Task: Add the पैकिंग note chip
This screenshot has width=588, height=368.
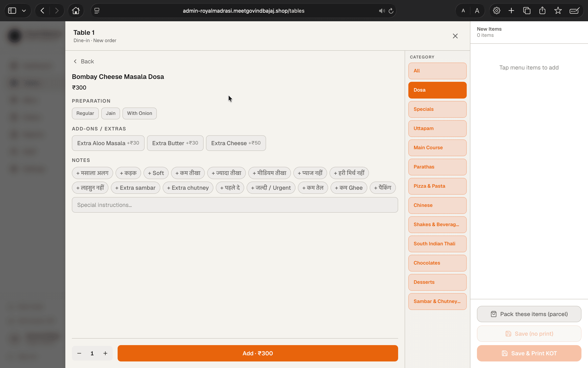Action: point(383,188)
